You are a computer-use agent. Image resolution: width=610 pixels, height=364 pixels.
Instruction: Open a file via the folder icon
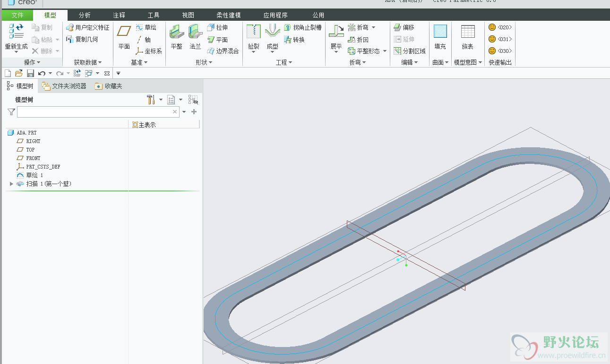click(x=19, y=73)
